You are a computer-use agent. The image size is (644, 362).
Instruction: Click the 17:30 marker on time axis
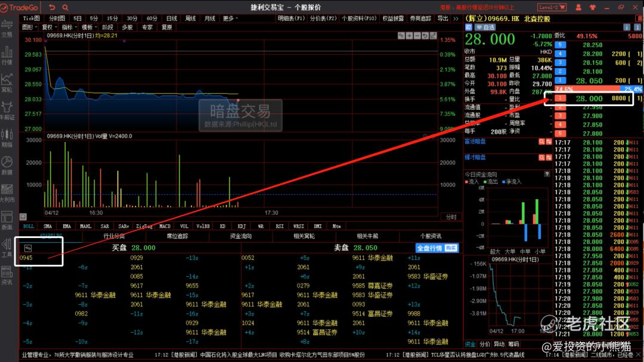click(x=271, y=212)
